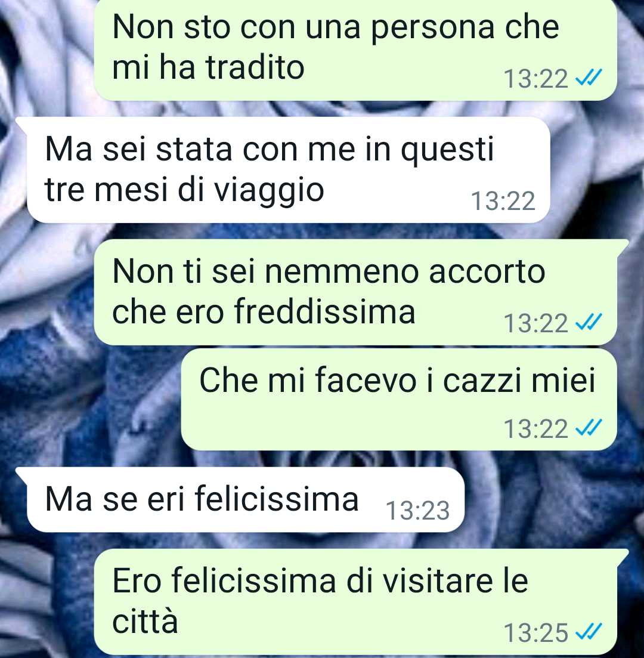Tap the double-check next to 'Che mi facevo'
The width and height of the screenshot is (644, 658).
click(588, 428)
